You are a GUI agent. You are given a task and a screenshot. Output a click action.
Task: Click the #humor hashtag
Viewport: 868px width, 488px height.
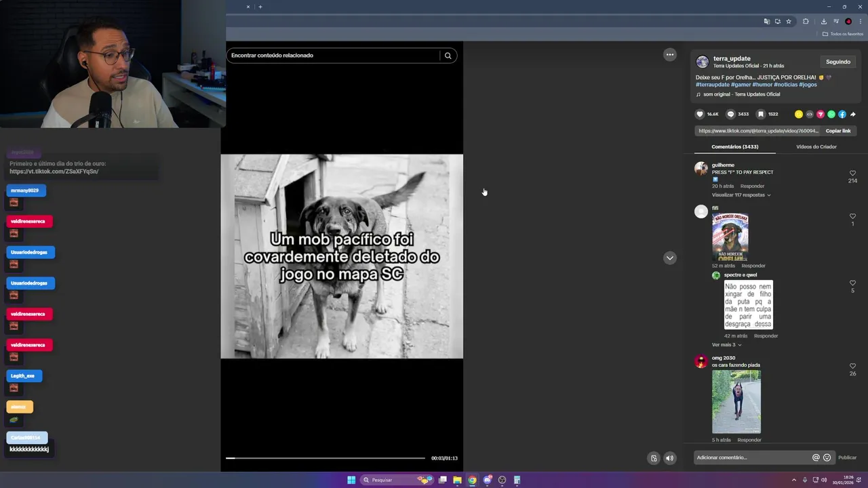(x=762, y=85)
